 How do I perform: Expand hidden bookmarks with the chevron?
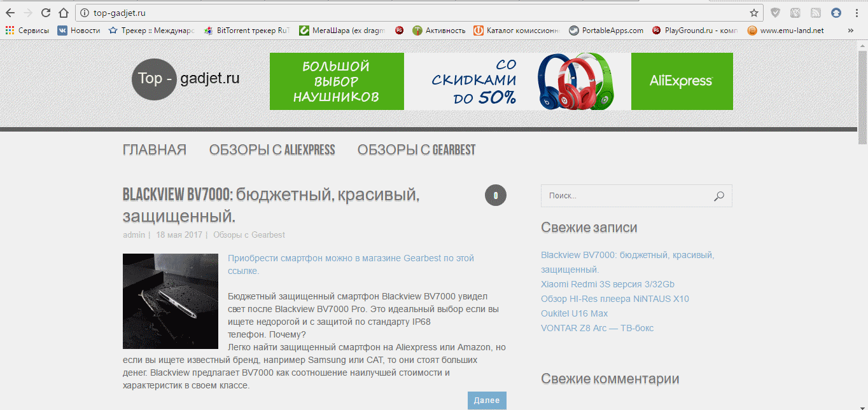851,30
